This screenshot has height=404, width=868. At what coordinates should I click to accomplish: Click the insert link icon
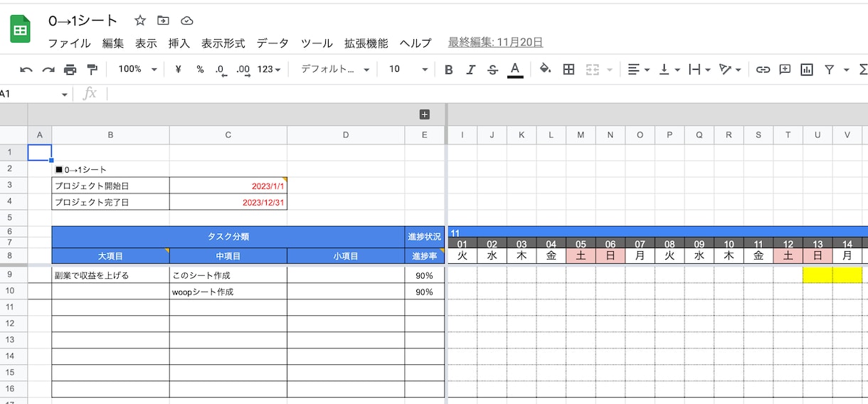click(x=763, y=69)
